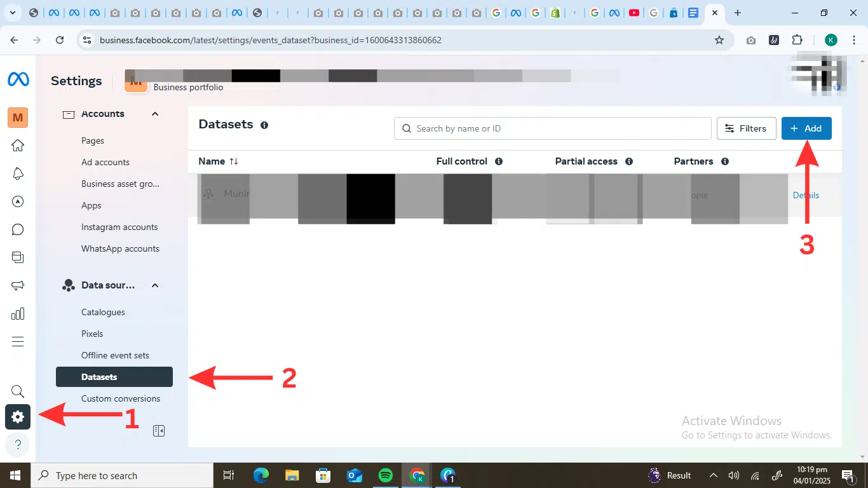Open Offline event sets item
The height and width of the screenshot is (488, 868).
[x=115, y=355]
